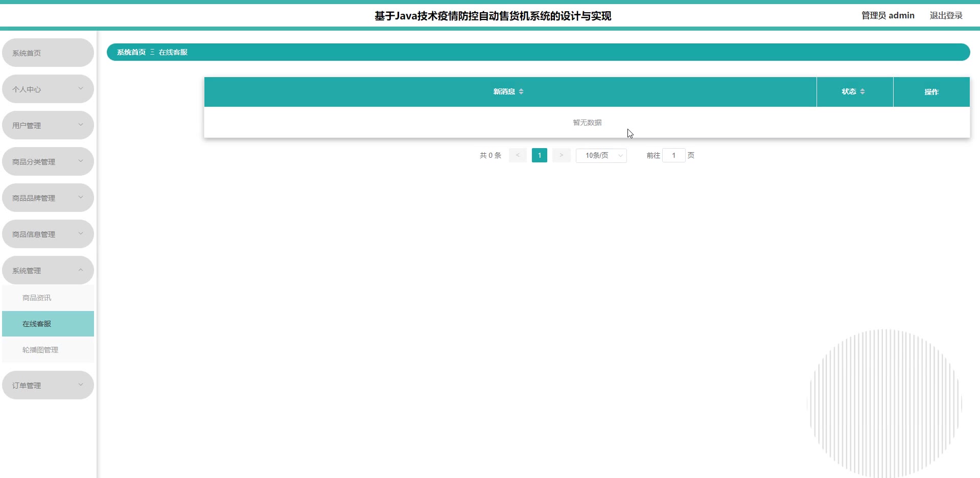Click the chevron next to 商品品牌管理
This screenshot has width=980, height=478.
pyautogui.click(x=81, y=197)
